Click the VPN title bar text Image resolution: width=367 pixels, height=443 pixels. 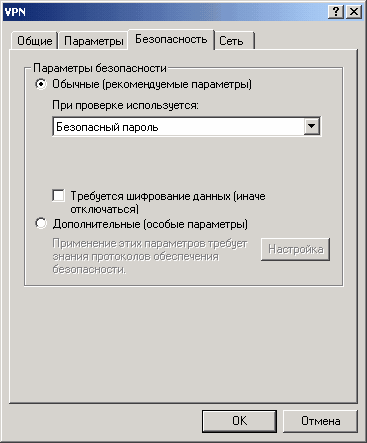(15, 12)
